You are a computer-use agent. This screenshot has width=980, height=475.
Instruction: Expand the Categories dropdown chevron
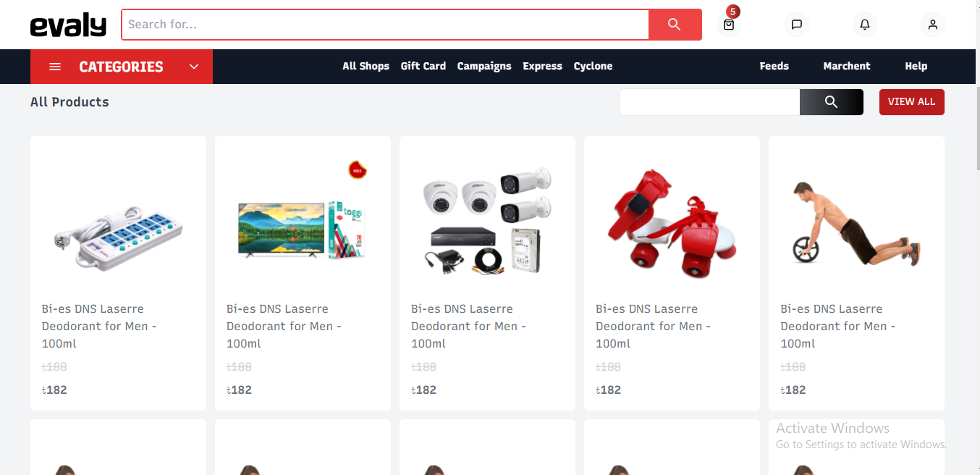(194, 67)
